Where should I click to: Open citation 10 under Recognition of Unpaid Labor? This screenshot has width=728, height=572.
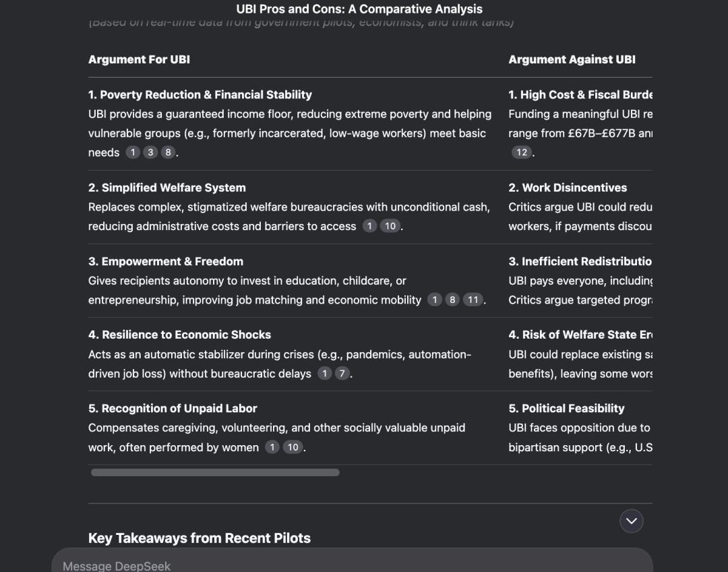click(x=293, y=447)
